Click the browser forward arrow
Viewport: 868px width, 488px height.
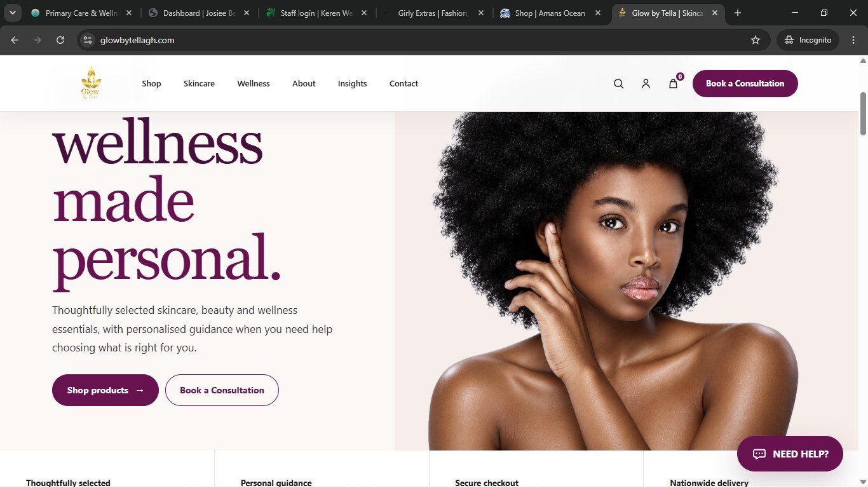[x=37, y=40]
